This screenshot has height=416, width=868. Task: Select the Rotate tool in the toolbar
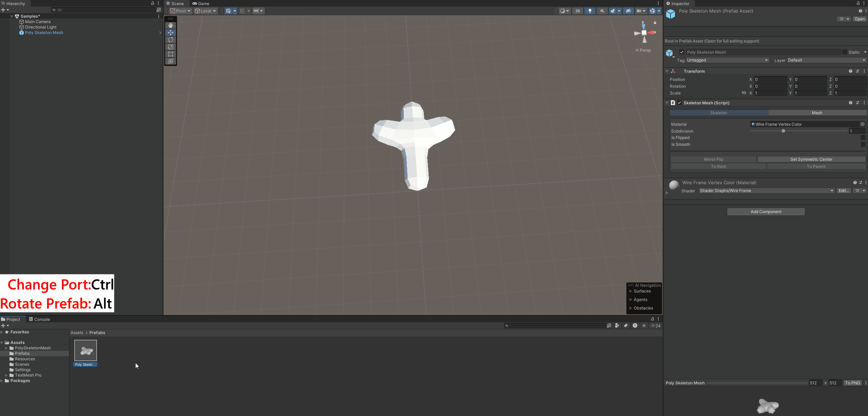click(x=171, y=40)
